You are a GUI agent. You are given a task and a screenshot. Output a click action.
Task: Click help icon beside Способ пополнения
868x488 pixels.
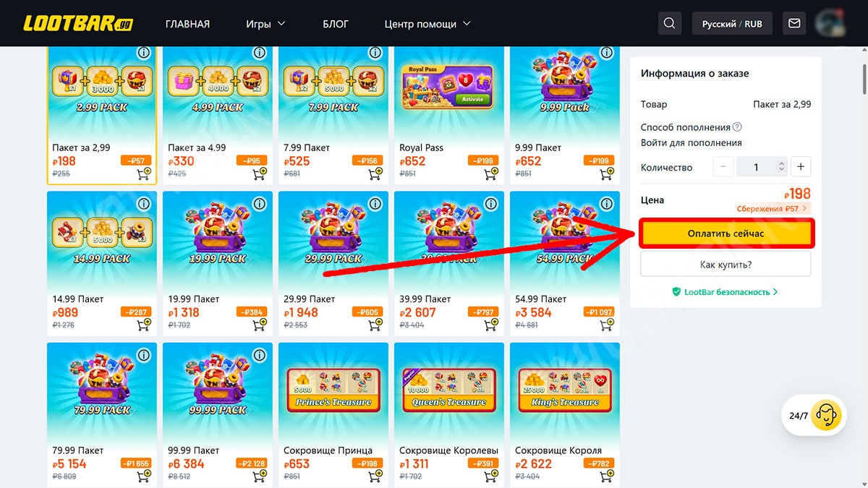[737, 127]
